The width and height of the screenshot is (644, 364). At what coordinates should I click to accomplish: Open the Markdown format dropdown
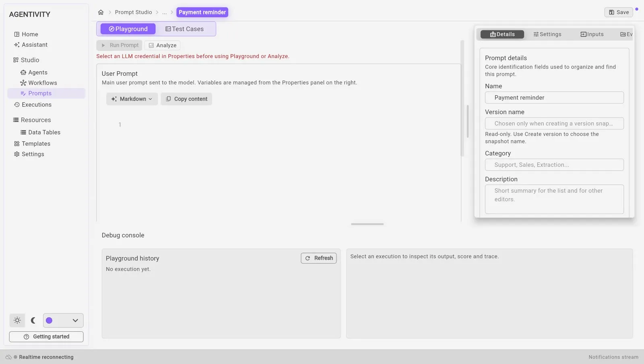(132, 99)
